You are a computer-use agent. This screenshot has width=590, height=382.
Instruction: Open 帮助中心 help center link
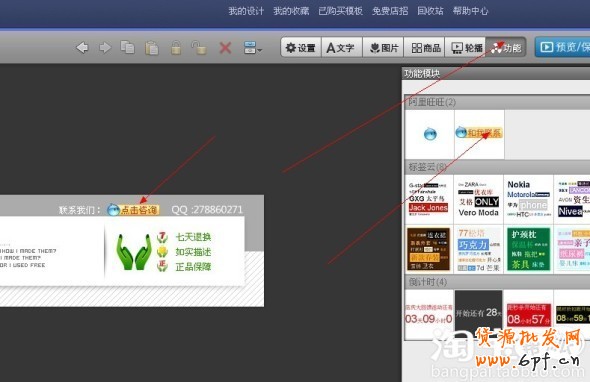[x=470, y=11]
